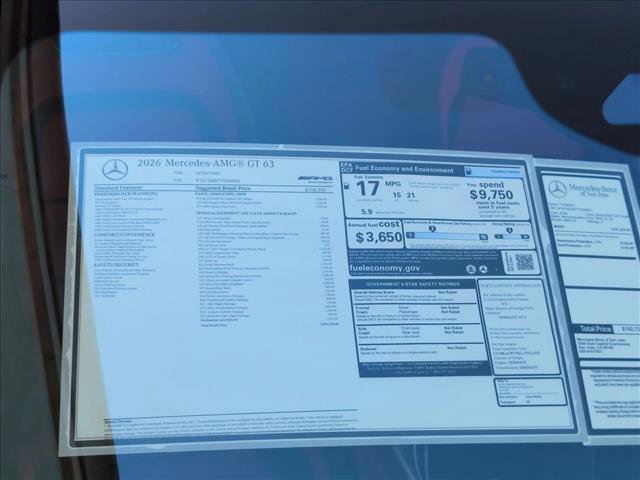640x480 pixels.
Task: Click the 'Government 5-Star Safety Ratings' header
Action: [x=412, y=284]
